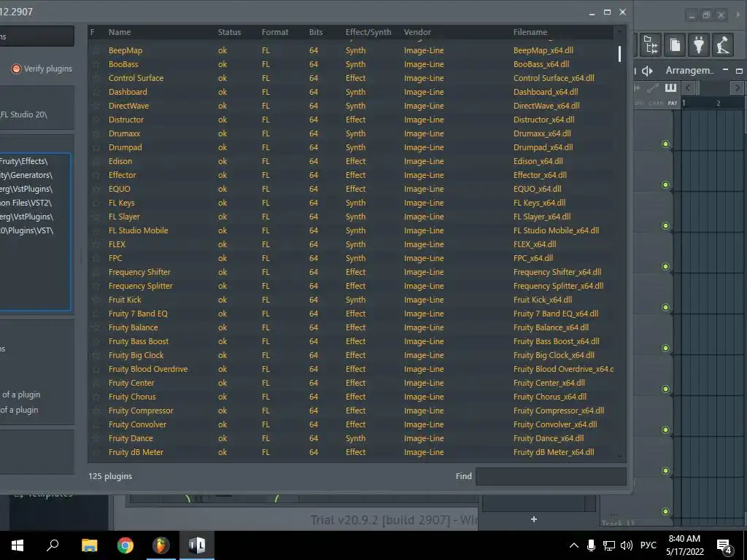Open the browser via folder-tree toolbar icon

tap(651, 44)
